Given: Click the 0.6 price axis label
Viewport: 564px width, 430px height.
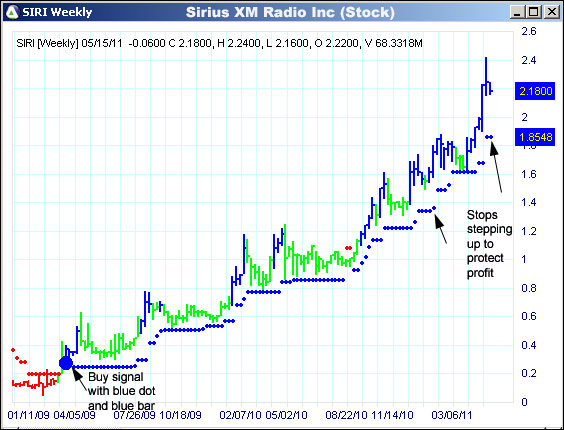Looking at the screenshot, I should [x=529, y=316].
